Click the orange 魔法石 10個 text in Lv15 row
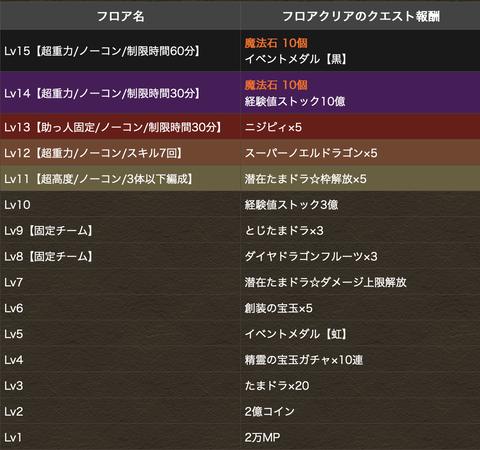Viewport: 480px width, 450px height. coord(276,43)
